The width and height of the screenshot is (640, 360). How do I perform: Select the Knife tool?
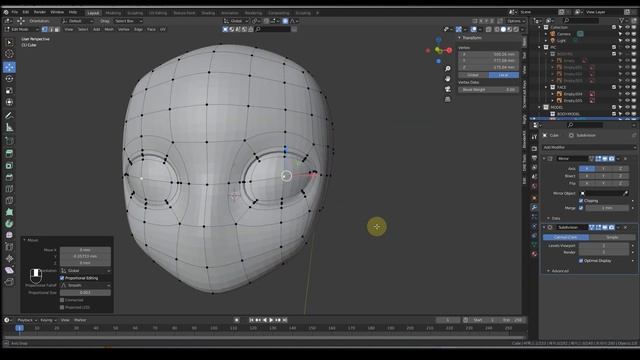(x=9, y=200)
